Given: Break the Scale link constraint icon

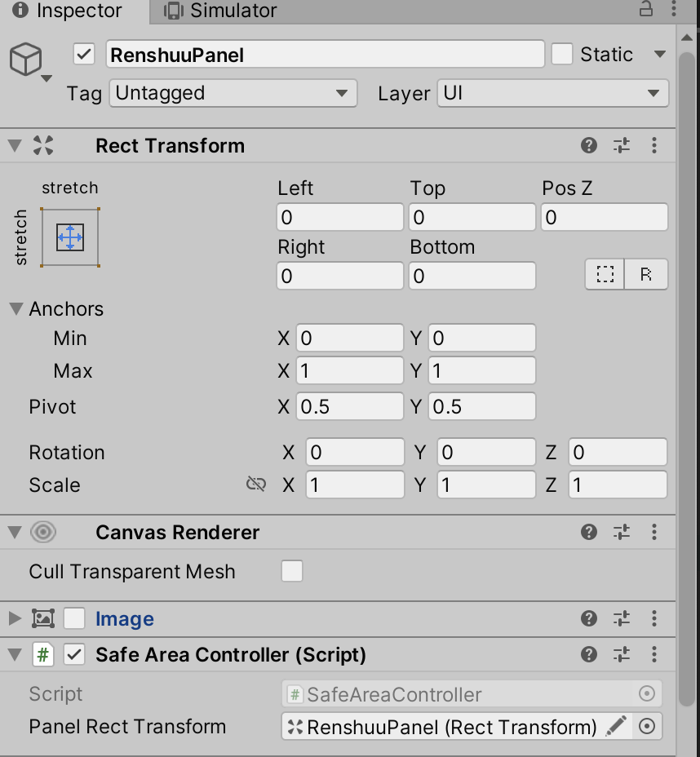Looking at the screenshot, I should click(256, 484).
